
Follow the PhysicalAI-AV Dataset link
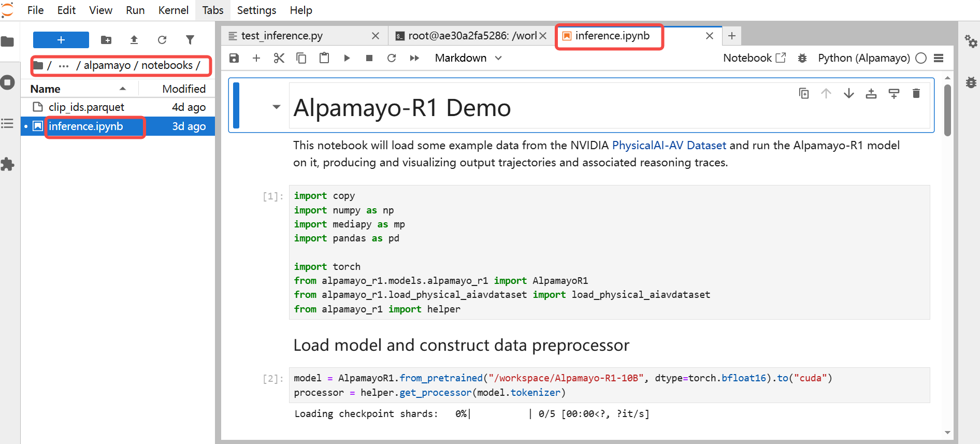[669, 145]
